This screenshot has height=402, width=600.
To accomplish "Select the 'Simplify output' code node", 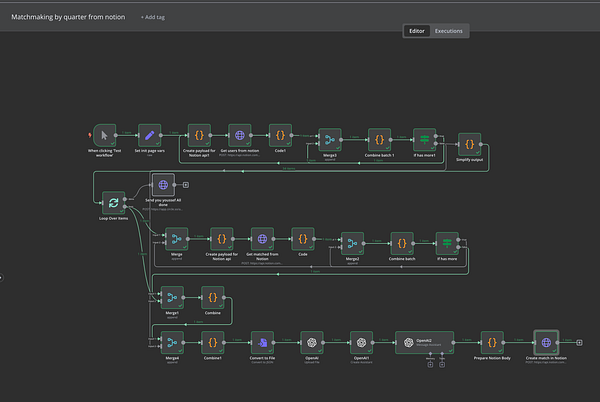I will (x=471, y=144).
